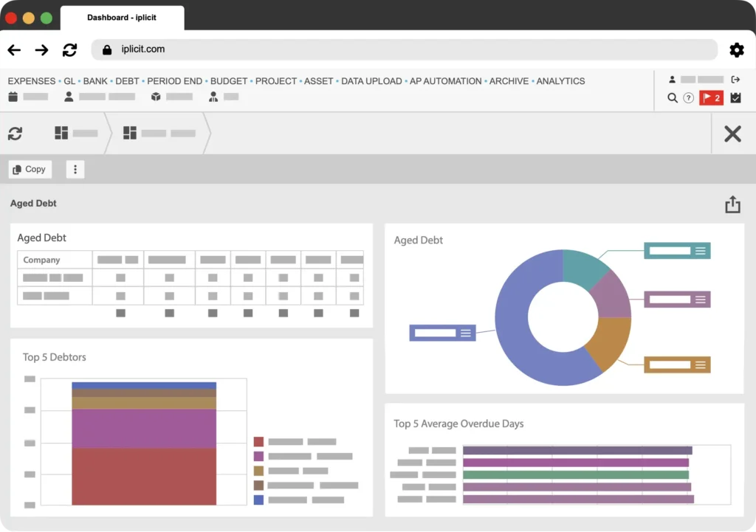
Task: Open the ARCHIVE menu
Action: coord(509,81)
